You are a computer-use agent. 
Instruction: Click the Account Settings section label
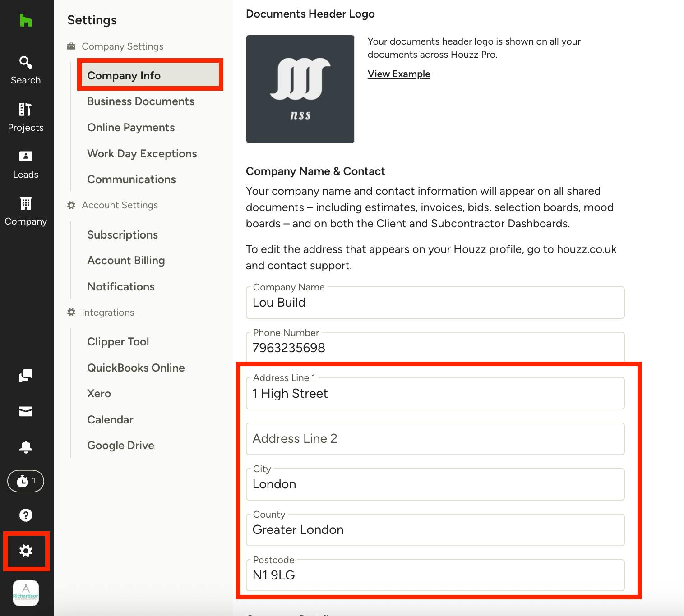[x=120, y=205]
